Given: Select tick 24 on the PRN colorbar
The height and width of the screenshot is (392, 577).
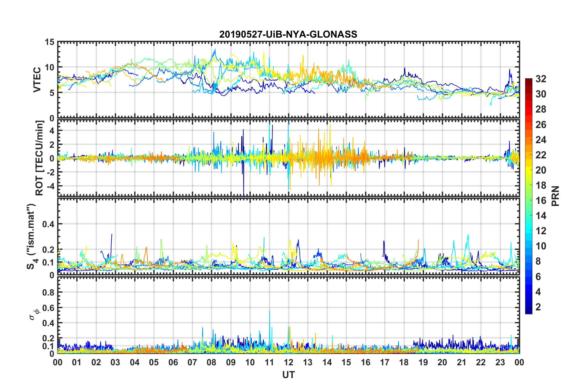Looking at the screenshot, I should pos(541,140).
